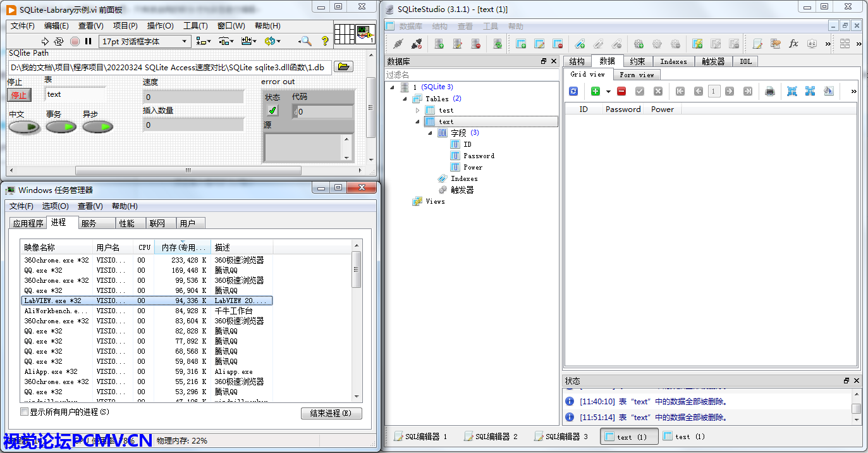Toggle the 事务 boolean switch

(61, 127)
